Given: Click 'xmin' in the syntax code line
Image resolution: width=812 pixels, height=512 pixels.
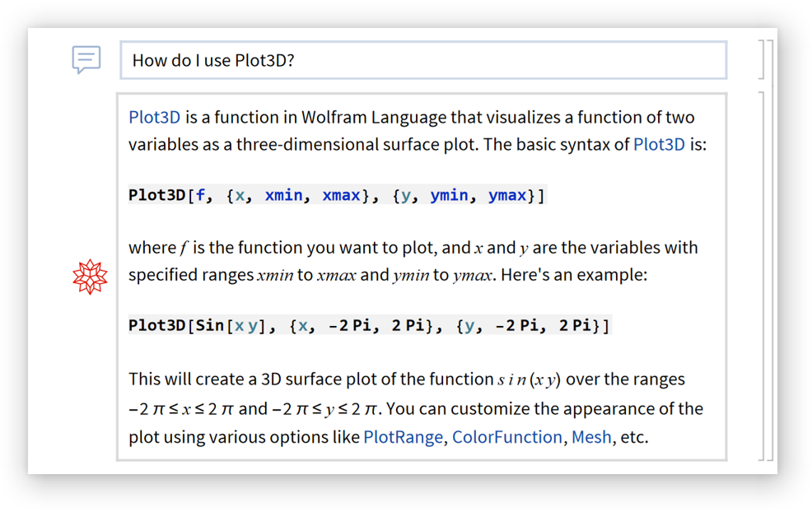Looking at the screenshot, I should pos(283,196).
